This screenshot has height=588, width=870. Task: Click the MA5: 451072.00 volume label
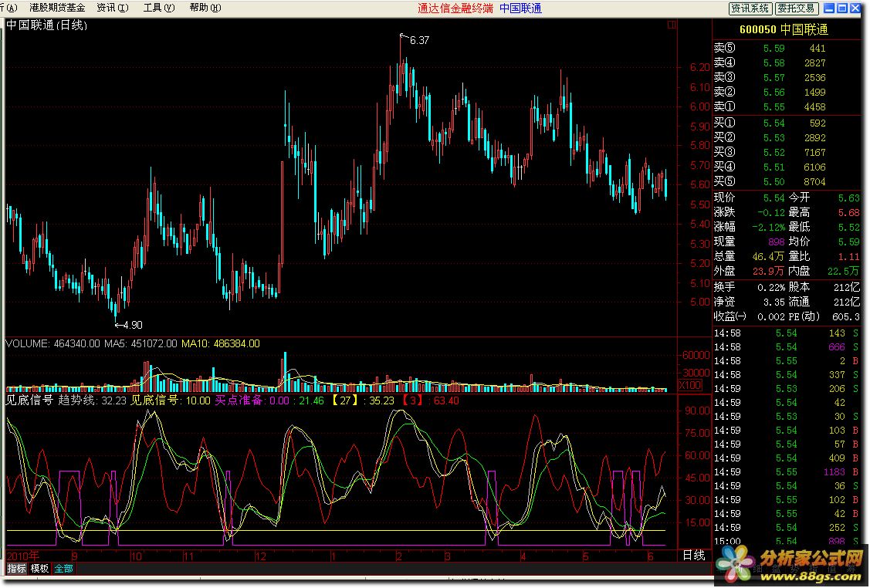click(x=140, y=344)
